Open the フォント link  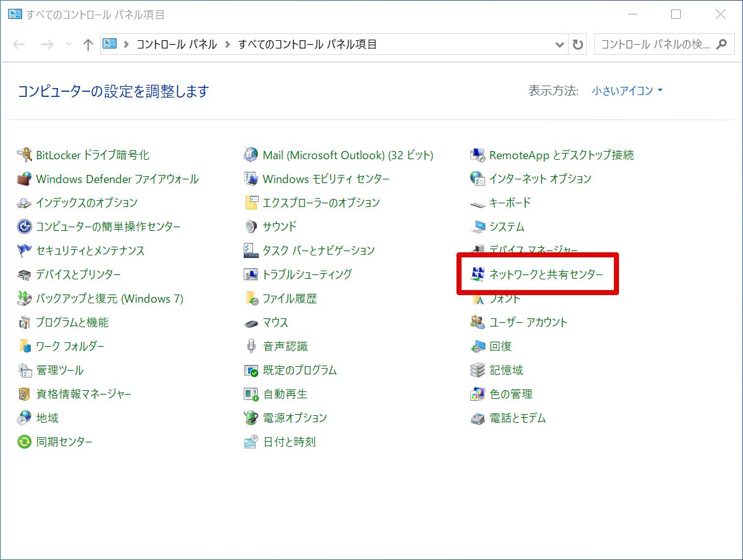(504, 299)
